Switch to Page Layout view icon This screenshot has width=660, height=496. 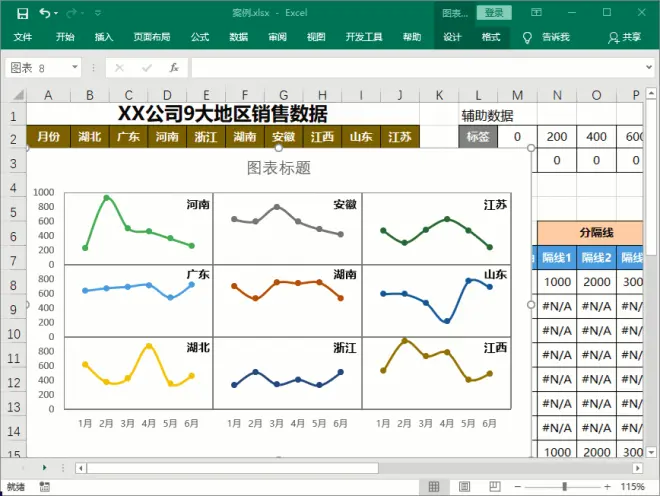click(464, 487)
